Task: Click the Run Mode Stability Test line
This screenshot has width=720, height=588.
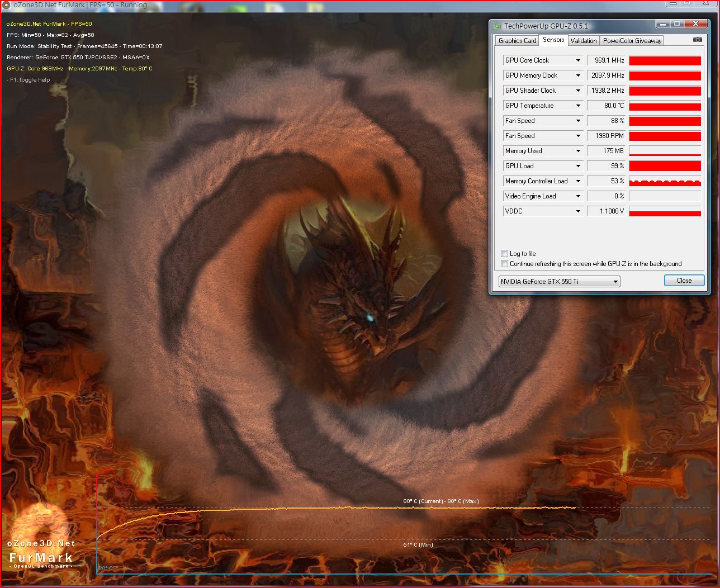Action: coord(84,46)
